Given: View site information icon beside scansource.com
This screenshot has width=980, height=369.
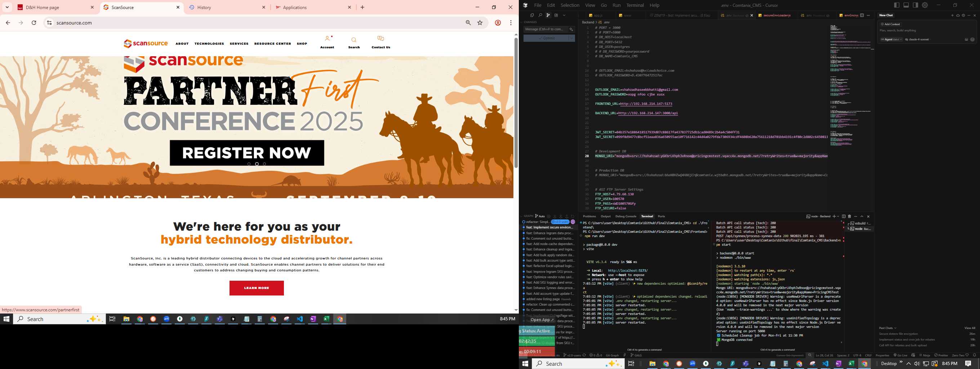Looking at the screenshot, I should tap(49, 23).
